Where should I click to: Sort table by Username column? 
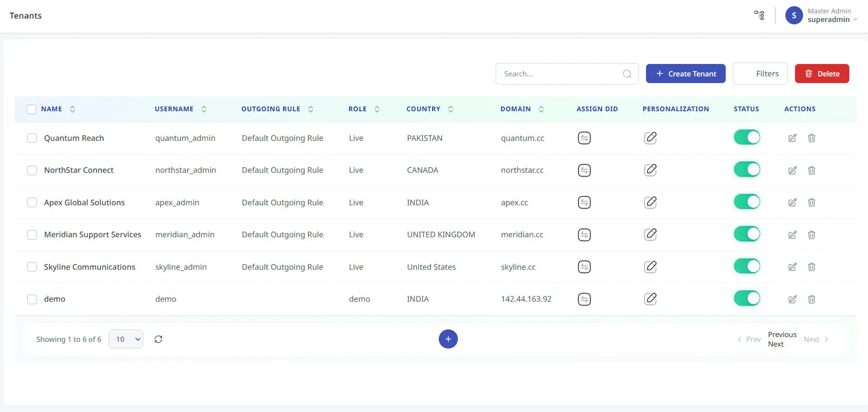point(204,109)
